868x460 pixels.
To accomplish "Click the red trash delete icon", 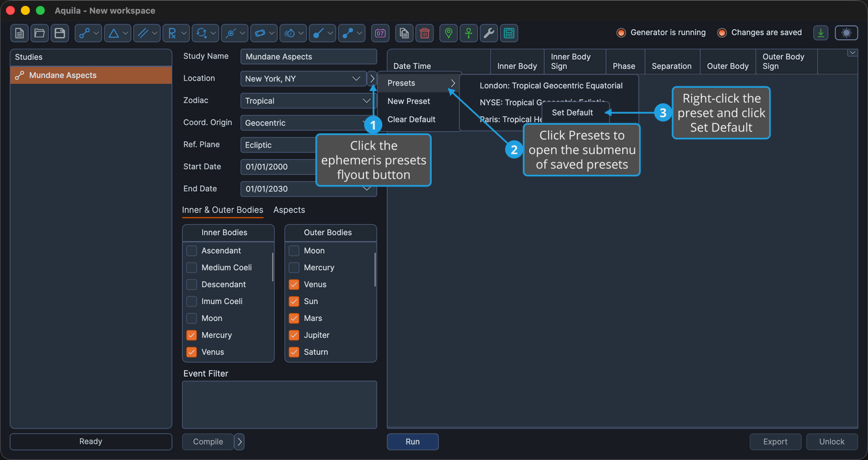I will pyautogui.click(x=425, y=33).
